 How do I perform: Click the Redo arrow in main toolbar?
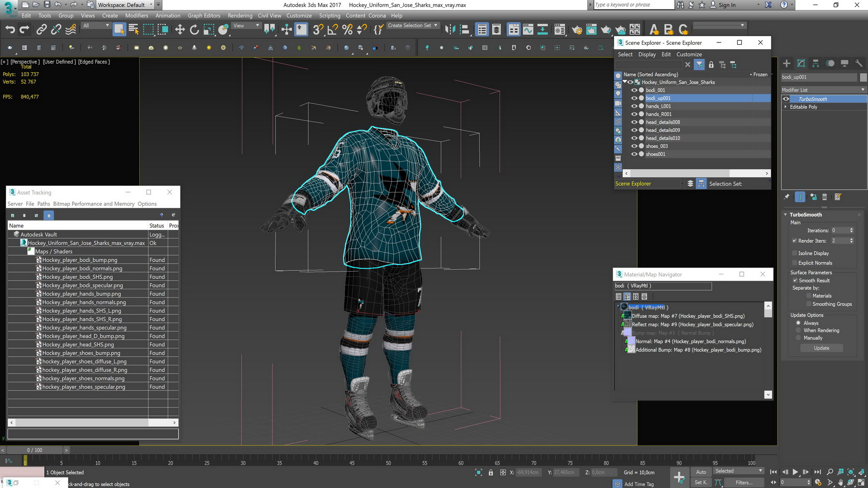point(24,30)
